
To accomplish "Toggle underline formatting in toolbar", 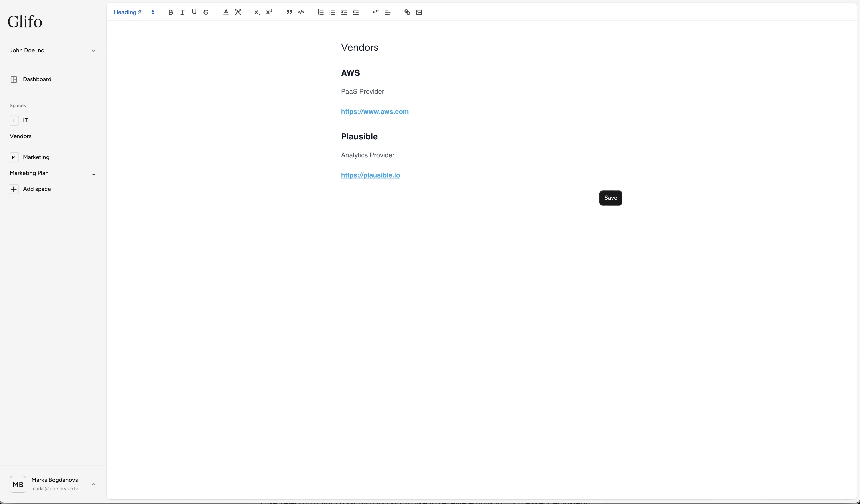I will tap(194, 12).
